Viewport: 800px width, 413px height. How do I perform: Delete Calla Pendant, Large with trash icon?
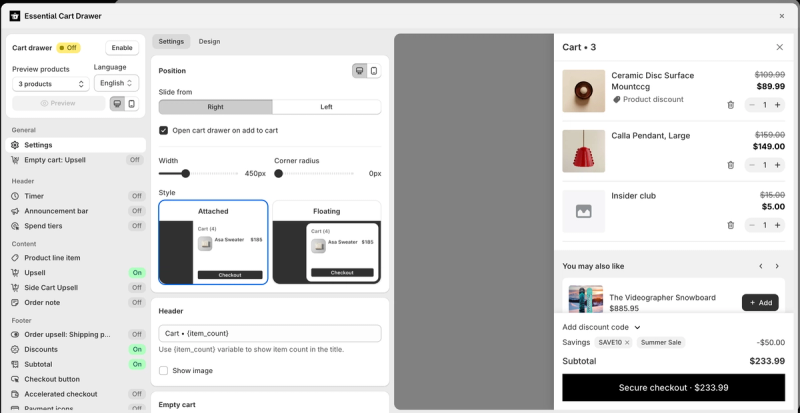click(731, 165)
